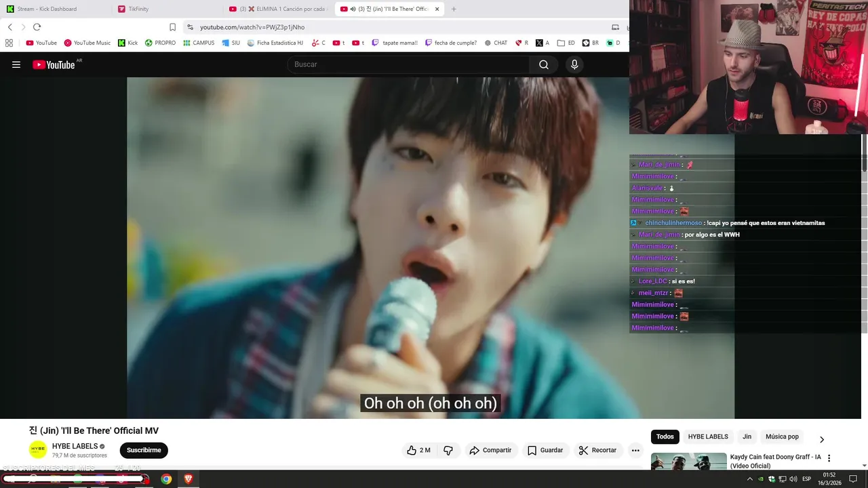Click the youtube.com address bar
The image size is (868, 488).
pyautogui.click(x=400, y=27)
